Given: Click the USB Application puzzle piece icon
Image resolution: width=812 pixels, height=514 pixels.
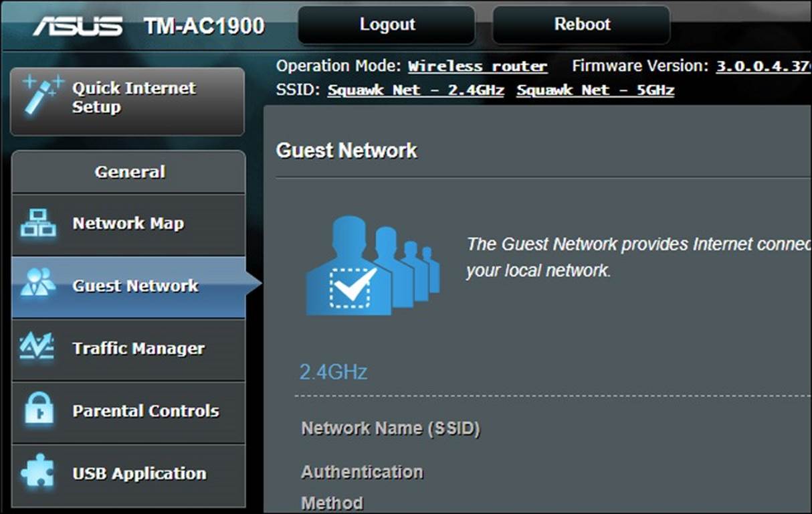Looking at the screenshot, I should [x=38, y=473].
